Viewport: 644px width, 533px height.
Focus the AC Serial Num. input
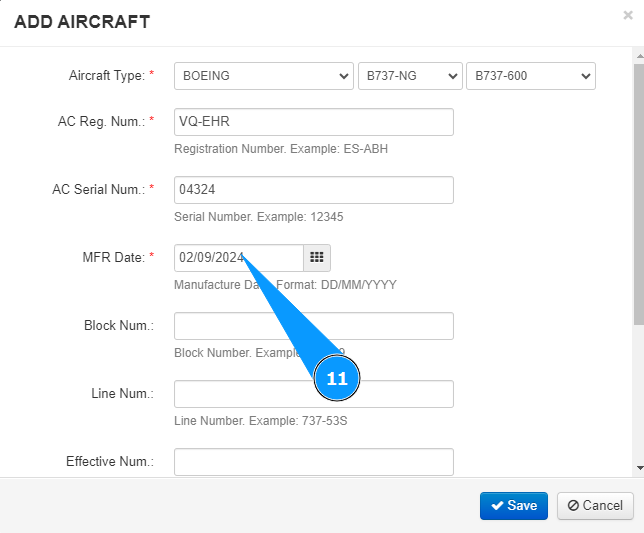tap(313, 190)
